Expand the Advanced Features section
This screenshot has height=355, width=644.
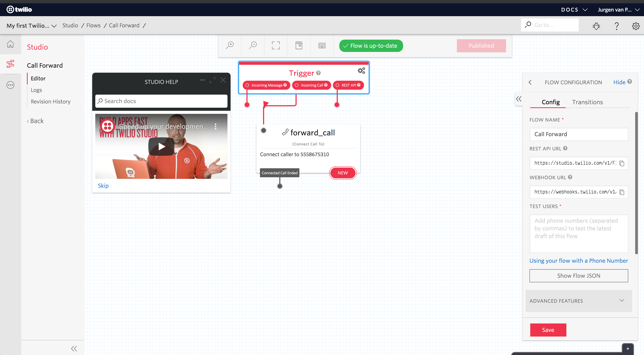578,301
